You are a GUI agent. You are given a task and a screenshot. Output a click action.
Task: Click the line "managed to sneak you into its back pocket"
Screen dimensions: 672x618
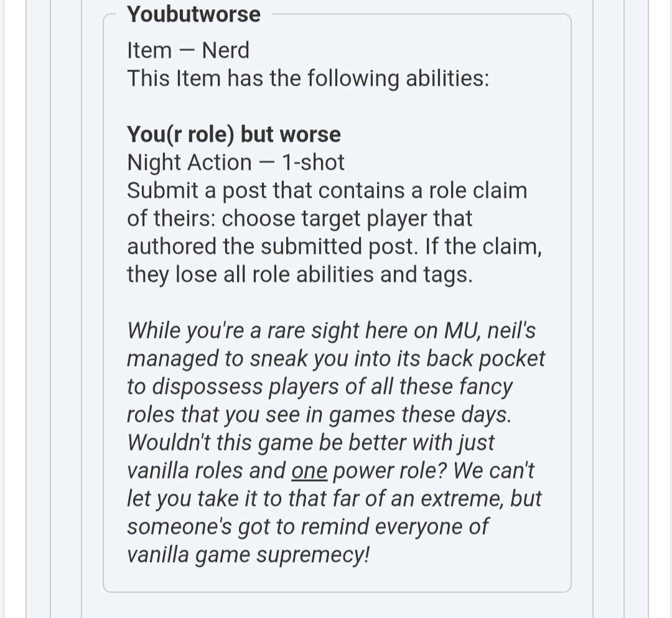tap(336, 358)
